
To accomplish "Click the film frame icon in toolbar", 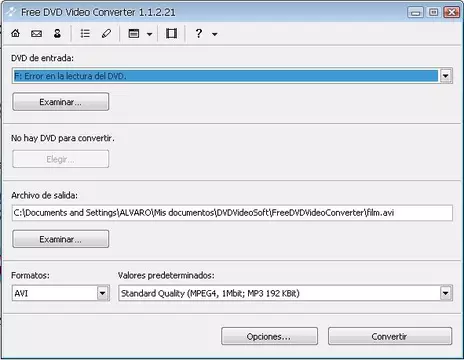I will 171,33.
